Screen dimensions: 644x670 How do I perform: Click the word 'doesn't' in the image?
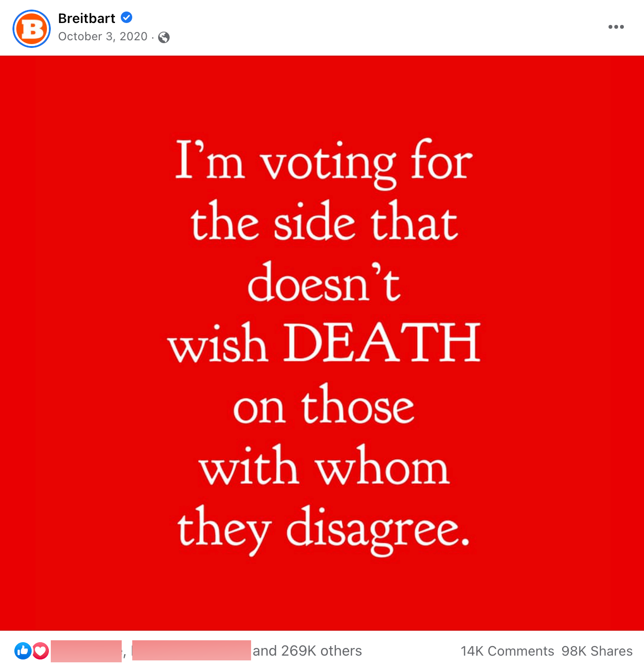pos(323,282)
